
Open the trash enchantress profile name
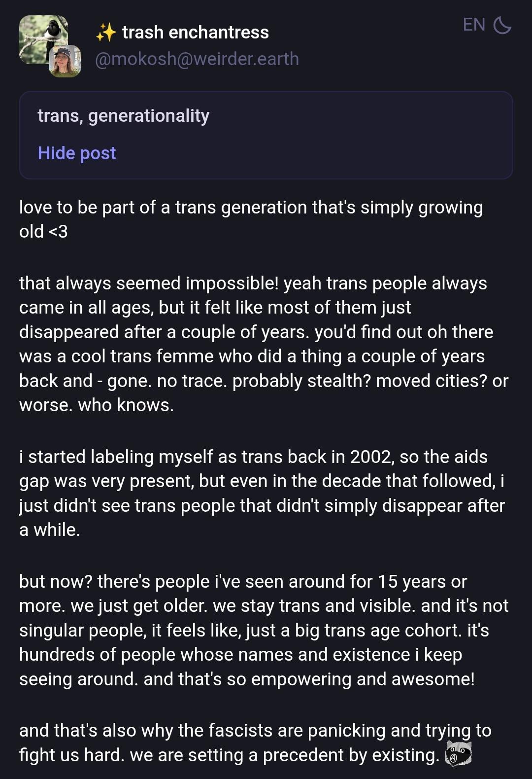pyautogui.click(x=195, y=33)
